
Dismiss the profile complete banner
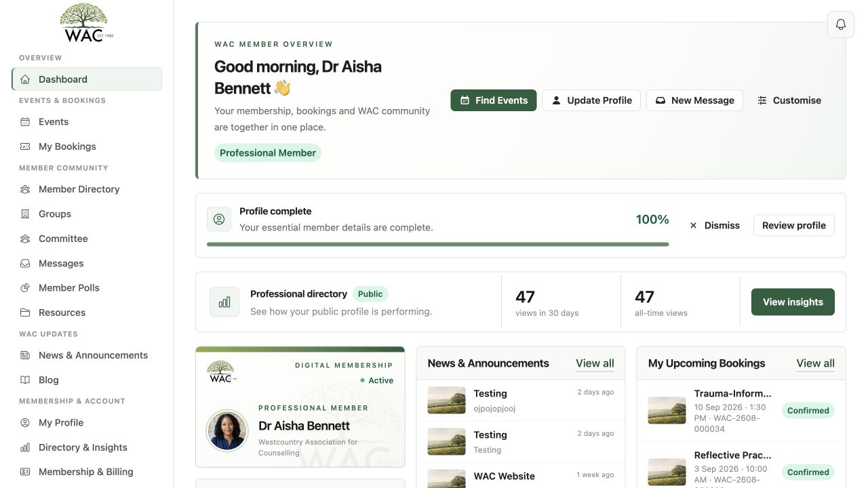(x=714, y=226)
